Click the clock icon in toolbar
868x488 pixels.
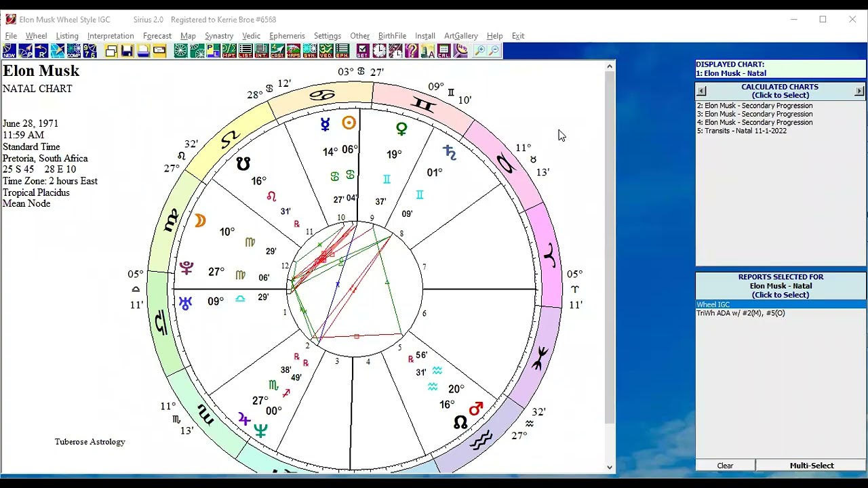(380, 50)
